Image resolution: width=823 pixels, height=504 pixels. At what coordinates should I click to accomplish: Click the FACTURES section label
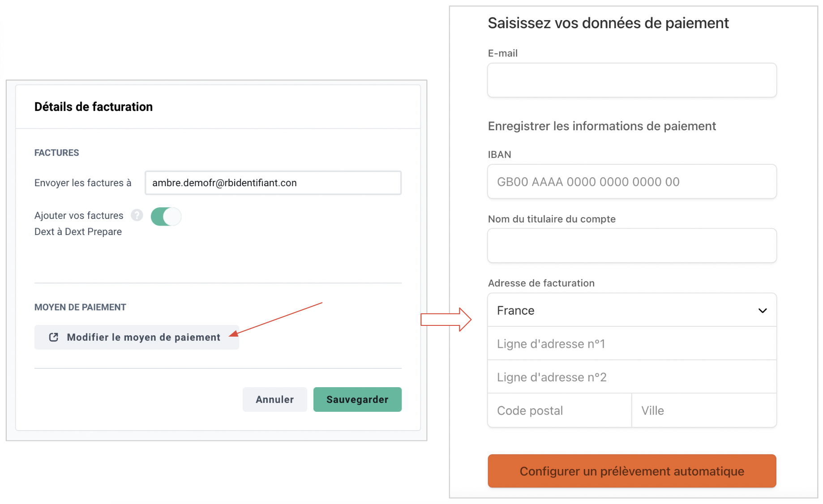[x=56, y=153]
